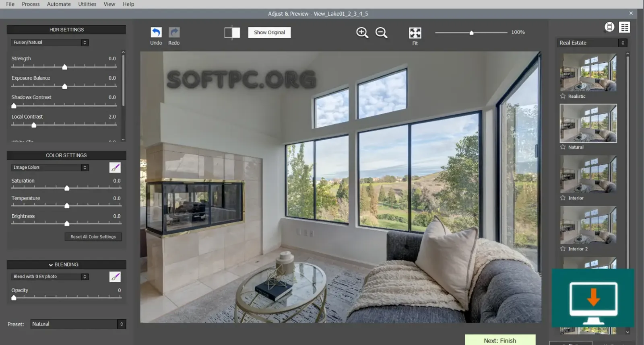Open the Process menu
Screen dimensions: 644x345
pos(31,4)
